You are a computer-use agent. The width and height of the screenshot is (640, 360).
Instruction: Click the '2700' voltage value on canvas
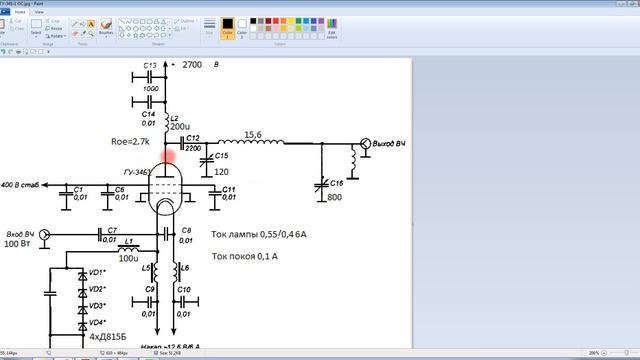pyautogui.click(x=192, y=65)
